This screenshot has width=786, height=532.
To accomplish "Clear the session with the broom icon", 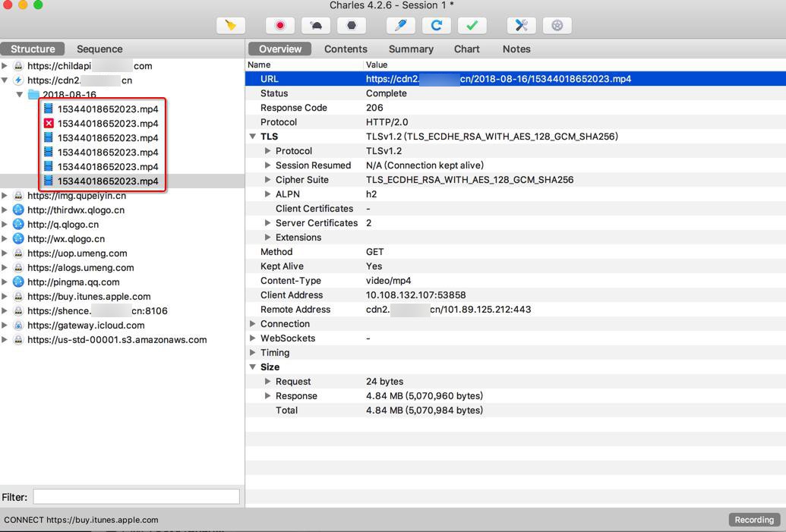I will click(x=231, y=25).
